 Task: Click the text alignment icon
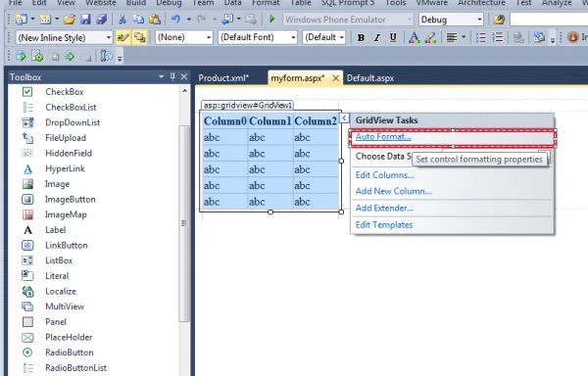coord(452,37)
